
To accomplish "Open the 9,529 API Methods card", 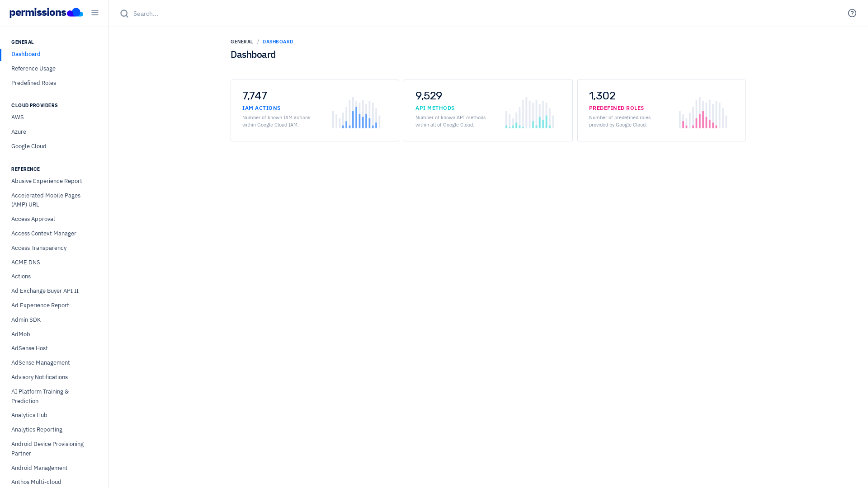I will tap(488, 111).
